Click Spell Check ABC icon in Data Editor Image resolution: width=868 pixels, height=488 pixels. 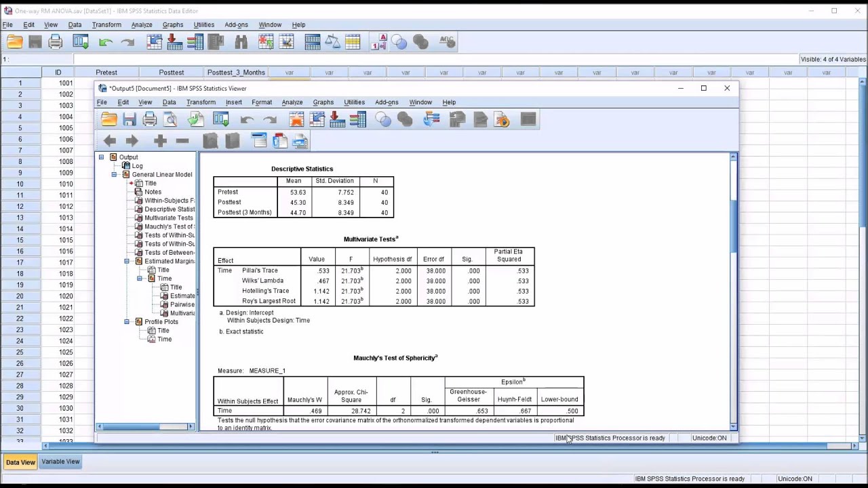[x=447, y=42]
